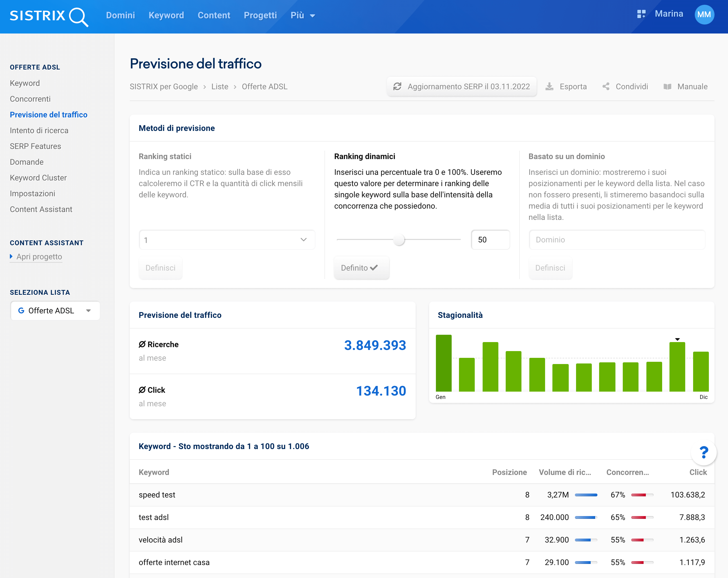Click the Dominio input field
The width and height of the screenshot is (728, 578).
(617, 240)
